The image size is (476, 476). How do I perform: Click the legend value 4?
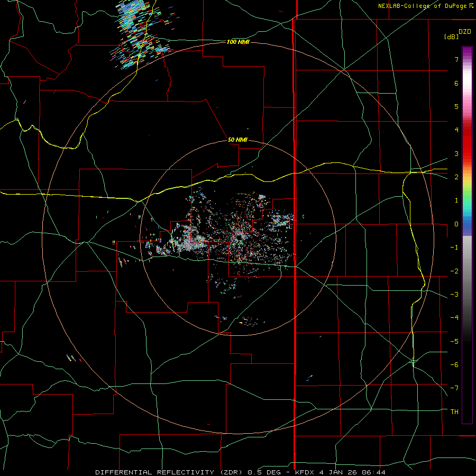(x=456, y=130)
